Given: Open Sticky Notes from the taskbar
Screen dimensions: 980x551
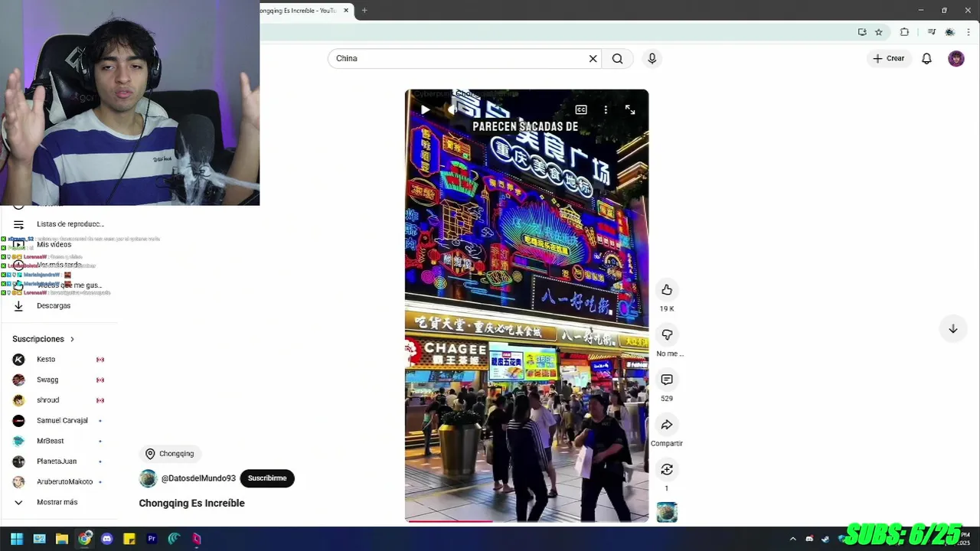Looking at the screenshot, I should tap(129, 539).
